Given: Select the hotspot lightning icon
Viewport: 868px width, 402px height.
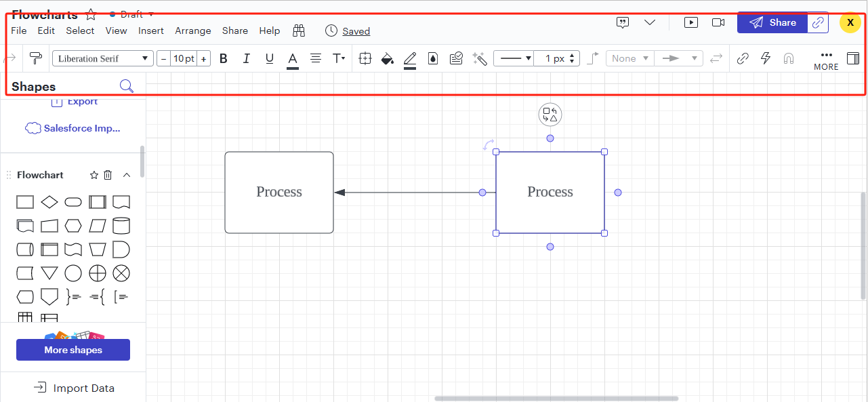Looking at the screenshot, I should 765,58.
